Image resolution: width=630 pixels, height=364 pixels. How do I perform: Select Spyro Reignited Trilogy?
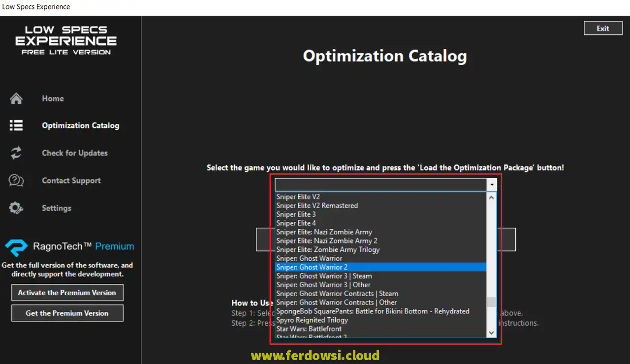point(380,320)
